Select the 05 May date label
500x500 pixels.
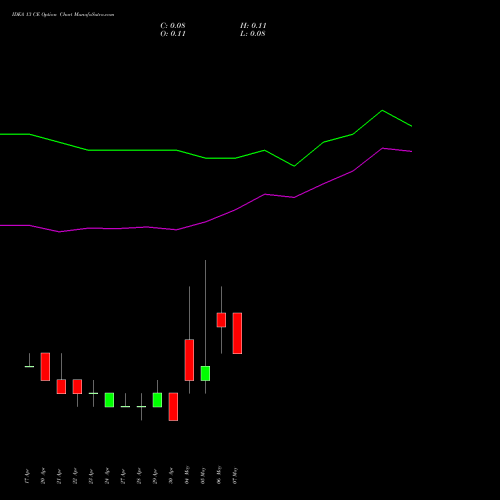point(203,475)
